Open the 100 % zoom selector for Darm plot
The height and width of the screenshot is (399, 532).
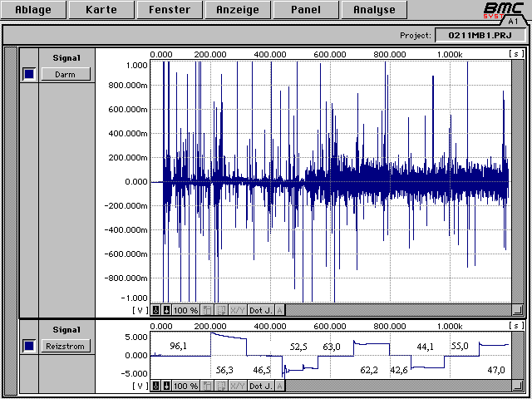point(185,310)
